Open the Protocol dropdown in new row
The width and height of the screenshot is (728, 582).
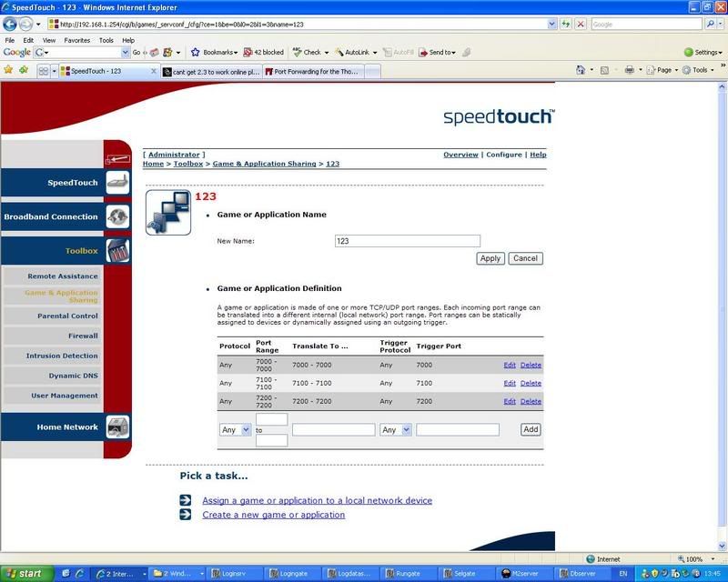(x=236, y=429)
